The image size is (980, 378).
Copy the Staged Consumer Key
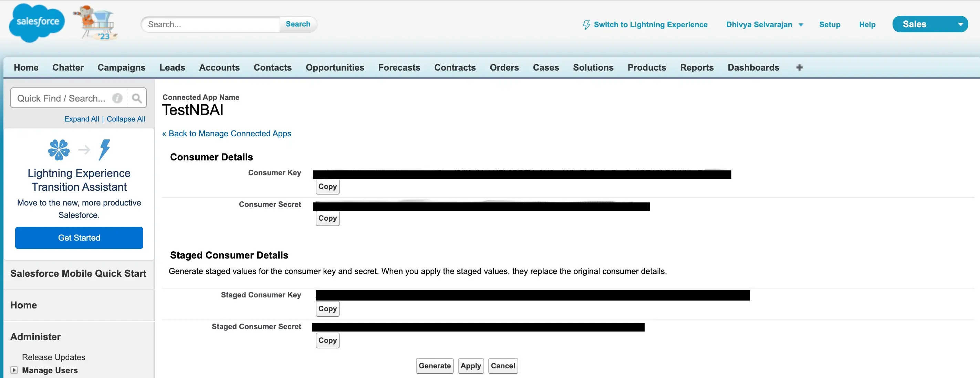(327, 308)
